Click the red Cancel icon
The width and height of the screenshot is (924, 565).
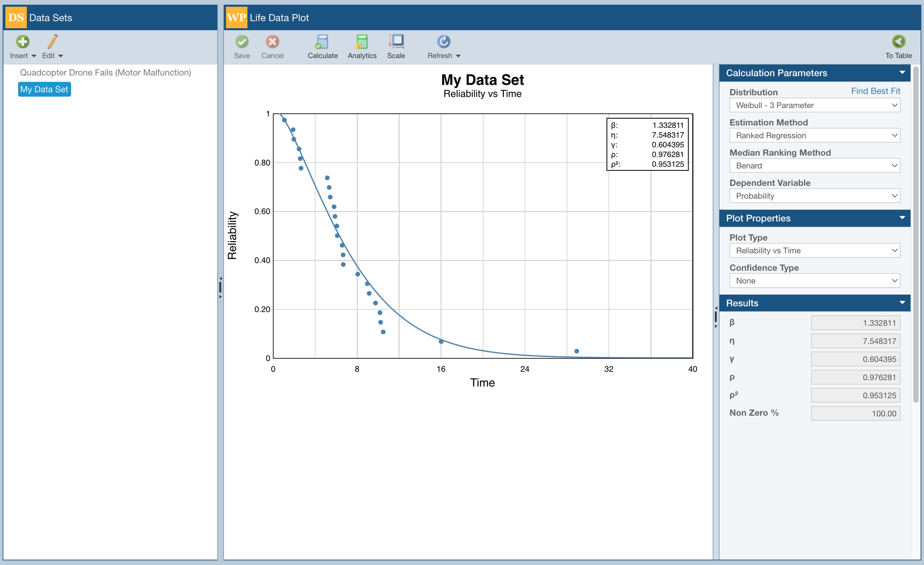point(272,42)
